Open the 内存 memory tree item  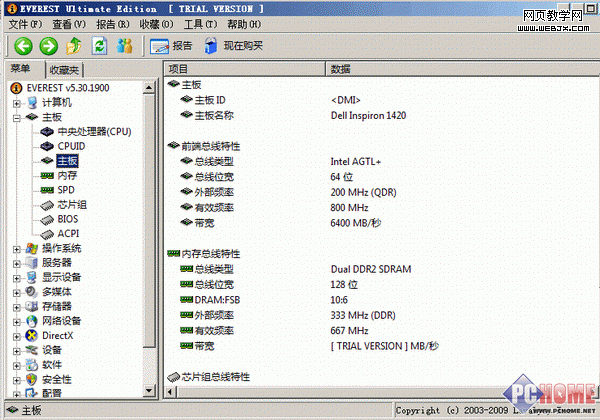click(x=67, y=175)
